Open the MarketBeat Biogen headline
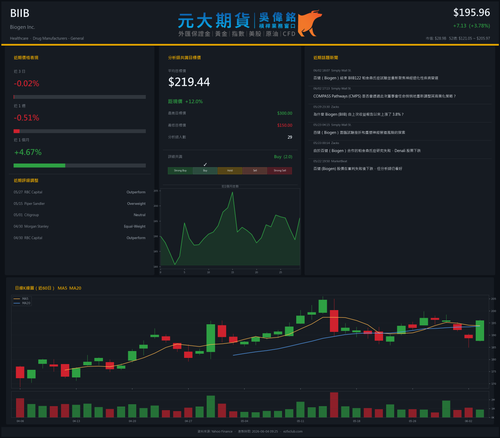500x438 pixels. [357, 169]
